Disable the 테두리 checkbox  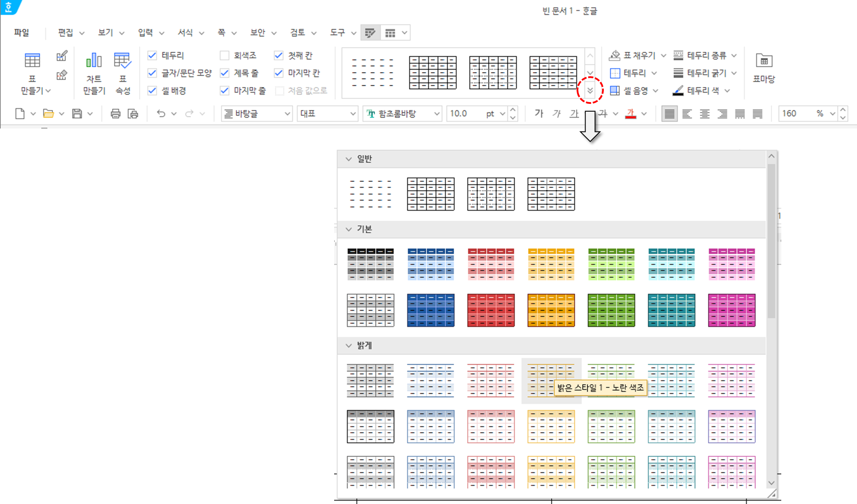[x=152, y=55]
